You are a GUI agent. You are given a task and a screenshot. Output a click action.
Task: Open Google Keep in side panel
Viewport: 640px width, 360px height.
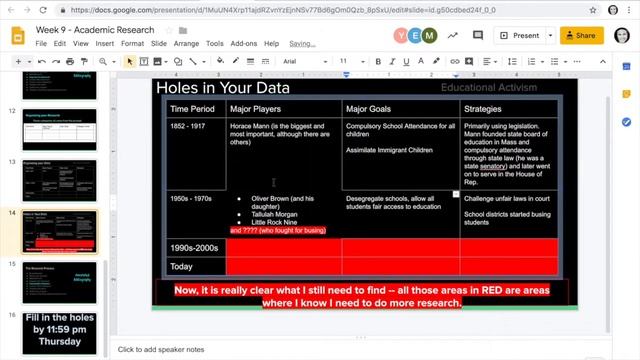click(627, 94)
